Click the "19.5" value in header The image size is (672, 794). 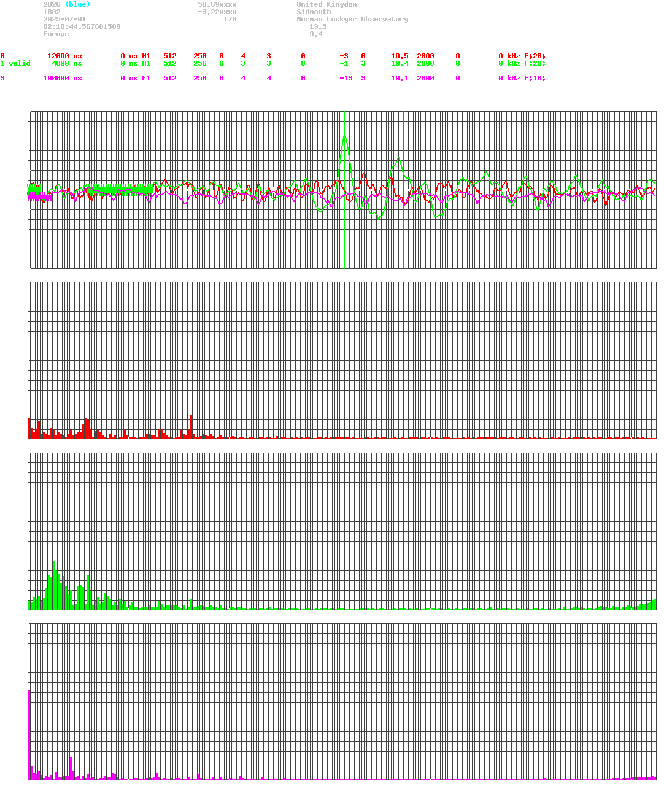pos(318,26)
